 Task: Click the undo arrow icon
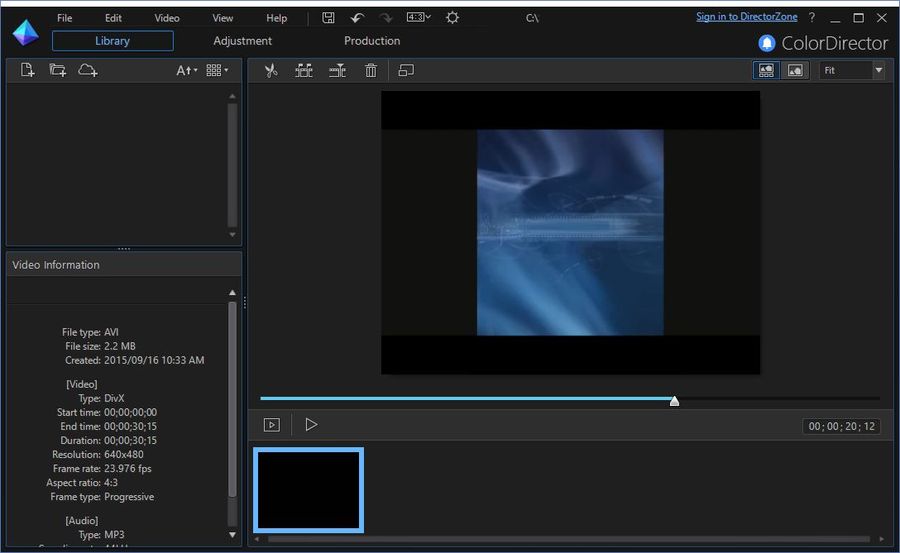click(x=357, y=18)
